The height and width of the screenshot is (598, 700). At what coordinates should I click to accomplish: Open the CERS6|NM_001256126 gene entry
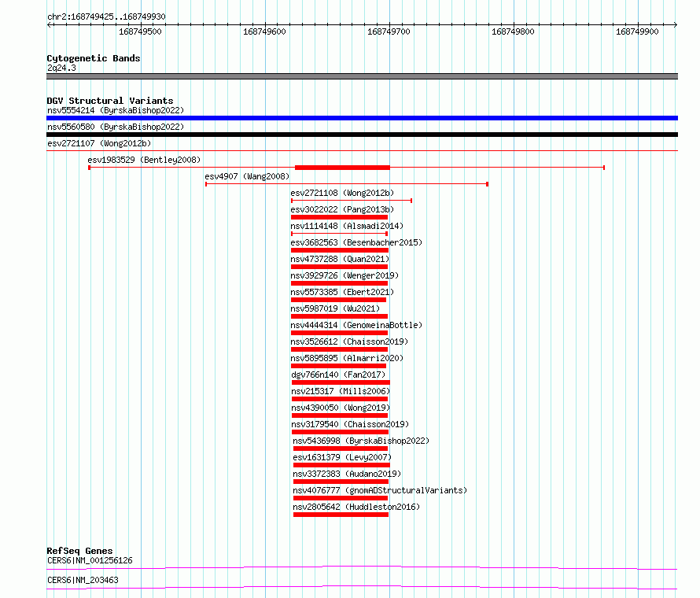click(x=90, y=560)
